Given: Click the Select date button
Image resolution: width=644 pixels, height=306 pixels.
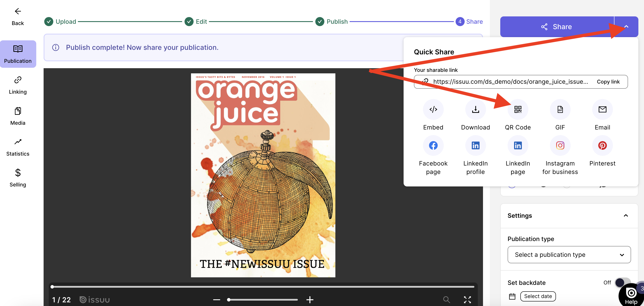Looking at the screenshot, I should (x=538, y=296).
